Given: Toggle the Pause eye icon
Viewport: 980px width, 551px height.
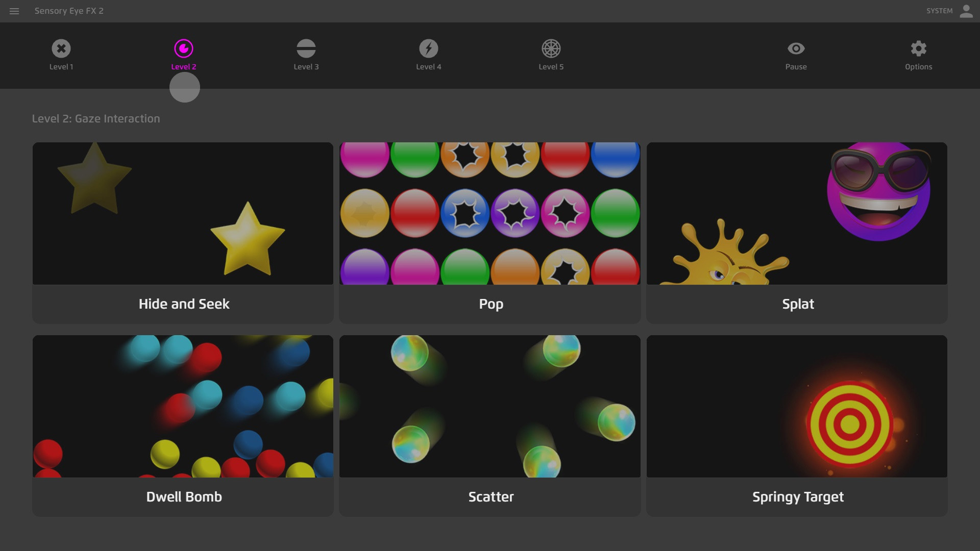Looking at the screenshot, I should click(x=796, y=48).
